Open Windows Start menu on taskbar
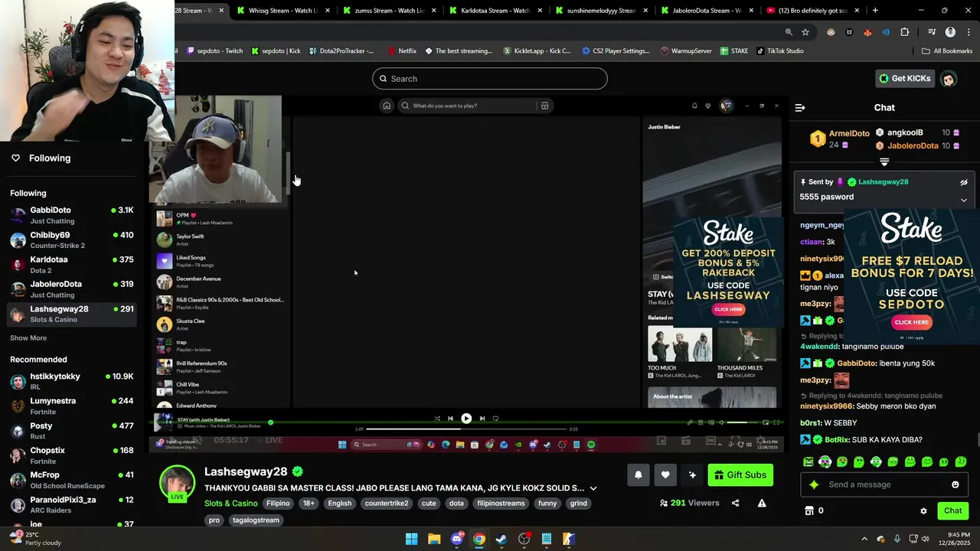This screenshot has height=551, width=980. coord(411,539)
